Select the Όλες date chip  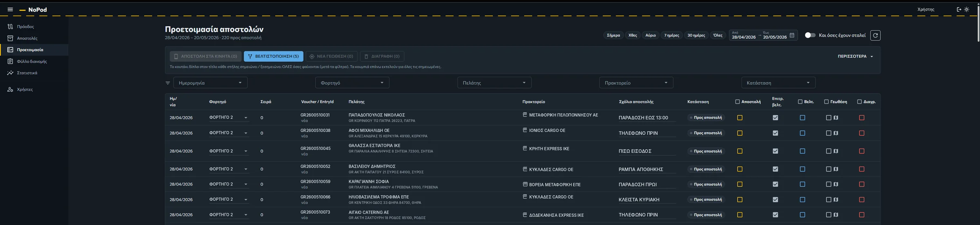pyautogui.click(x=718, y=35)
